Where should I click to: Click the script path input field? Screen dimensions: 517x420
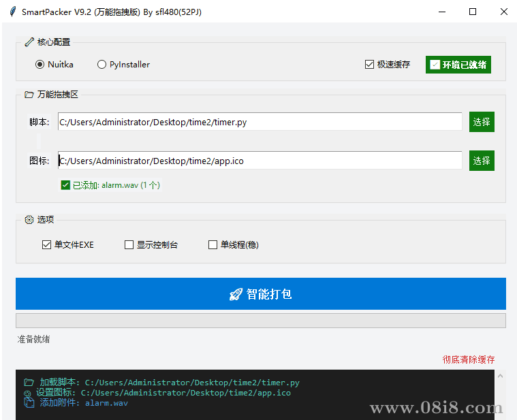(x=260, y=122)
